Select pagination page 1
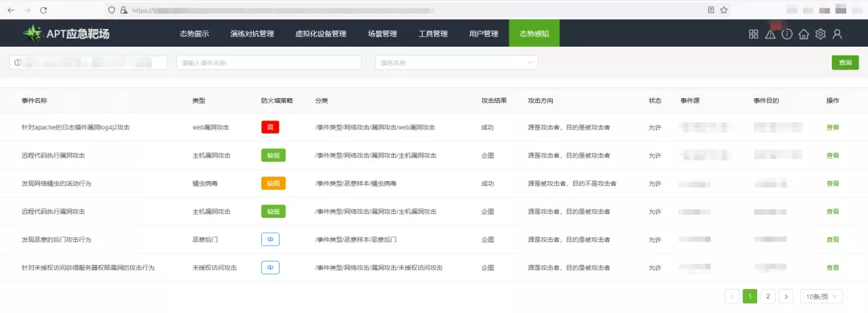 point(750,296)
